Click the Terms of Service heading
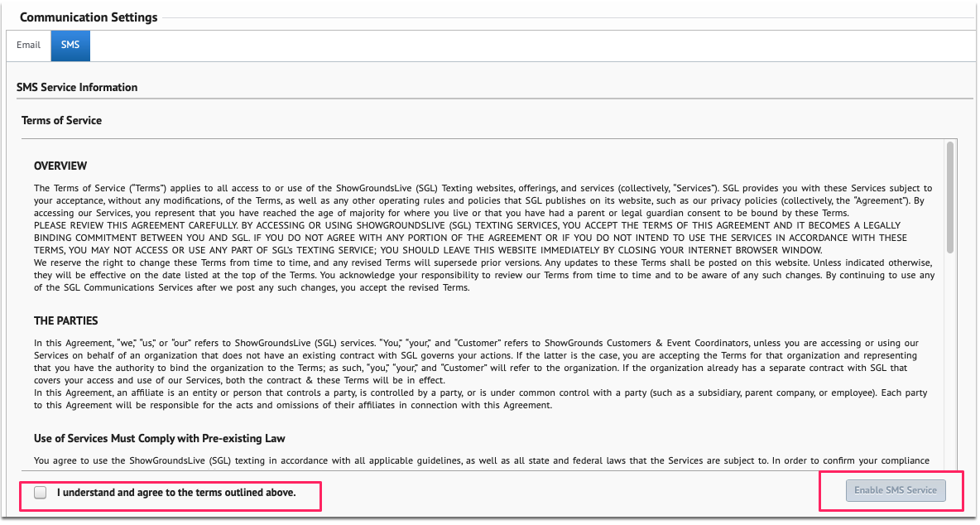This screenshot has width=980, height=525. pos(61,121)
